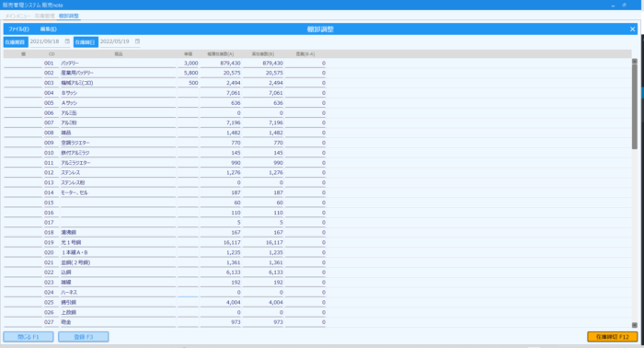Click book stock 1,276 in row 012
Screen dimensions: 644x348
coord(221,172)
